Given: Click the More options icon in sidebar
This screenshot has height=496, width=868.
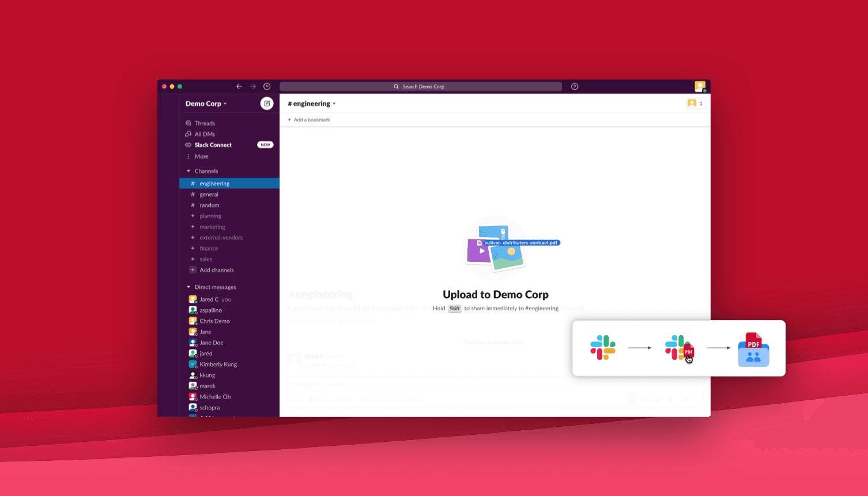Looking at the screenshot, I should (188, 156).
